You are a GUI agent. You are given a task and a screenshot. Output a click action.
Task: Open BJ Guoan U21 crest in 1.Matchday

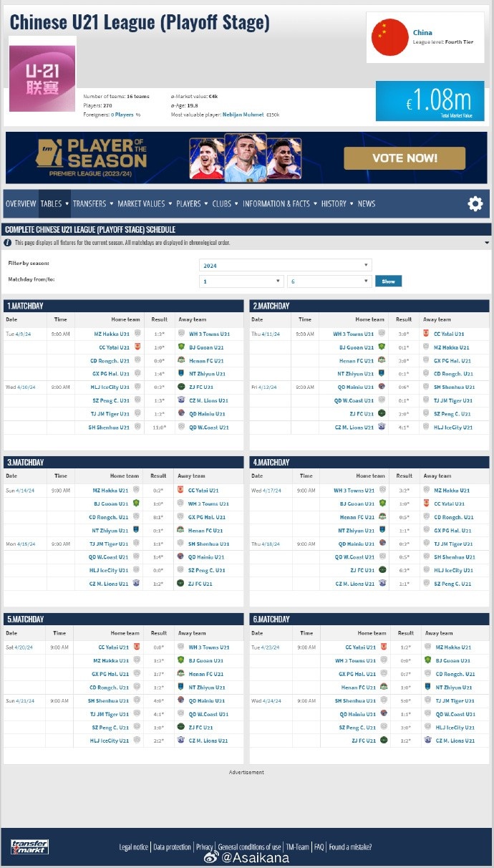click(182, 347)
